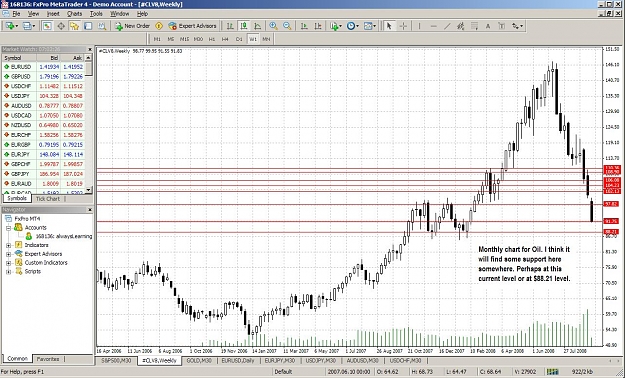Image resolution: width=625 pixels, height=378 pixels.
Task: Open the Periods clock icon
Action: click(x=352, y=26)
